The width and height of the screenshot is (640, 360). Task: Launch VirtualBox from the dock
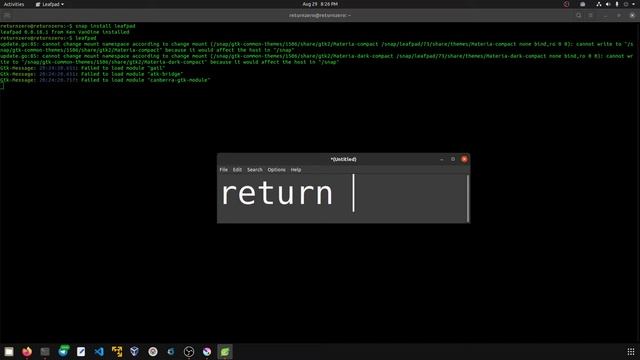coord(134,351)
